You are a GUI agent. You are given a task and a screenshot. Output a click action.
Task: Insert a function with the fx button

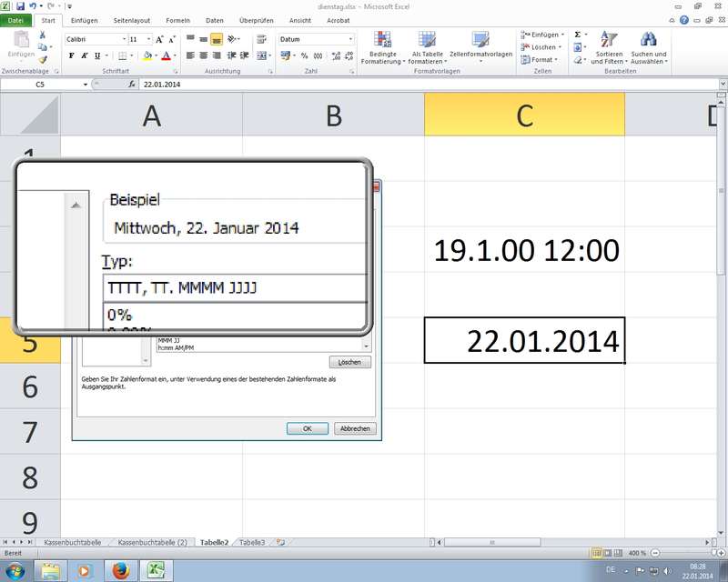(x=131, y=84)
